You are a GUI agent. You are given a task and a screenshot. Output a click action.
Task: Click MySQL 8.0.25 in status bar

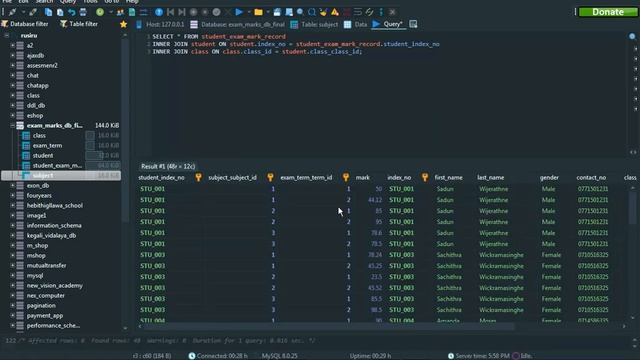(x=280, y=356)
